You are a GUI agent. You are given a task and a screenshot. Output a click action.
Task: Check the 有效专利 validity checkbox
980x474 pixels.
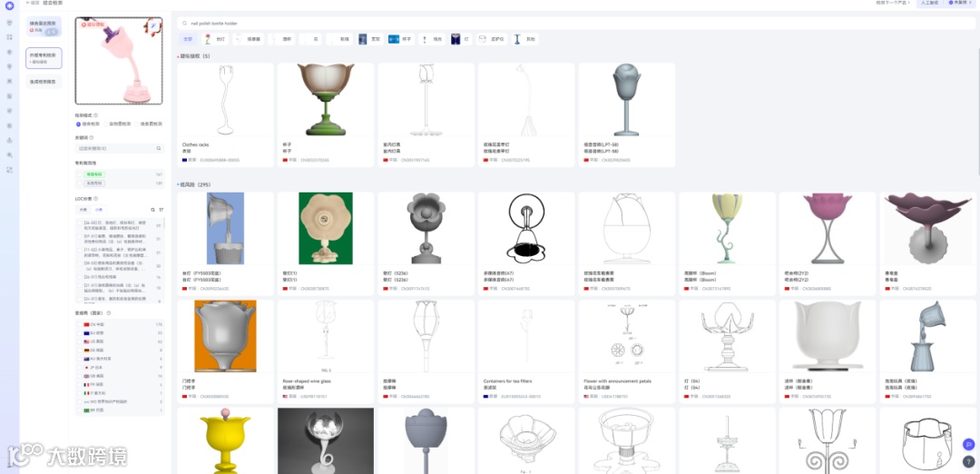tap(79, 174)
